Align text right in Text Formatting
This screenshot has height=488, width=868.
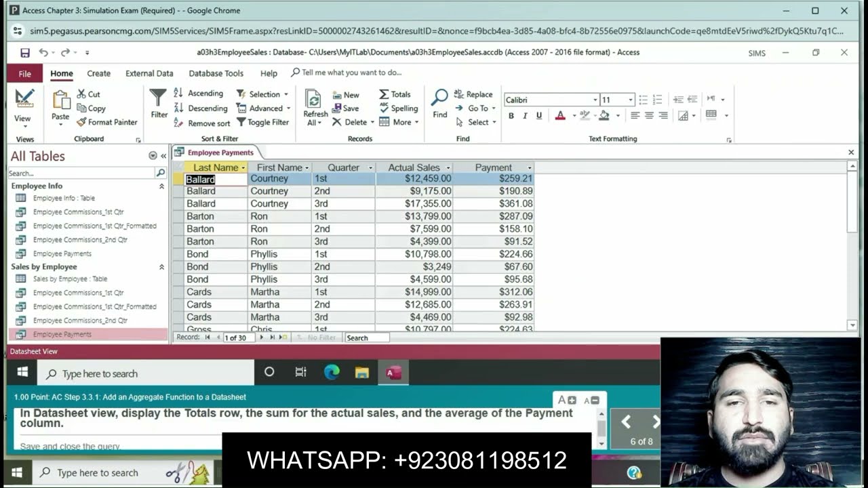(663, 116)
